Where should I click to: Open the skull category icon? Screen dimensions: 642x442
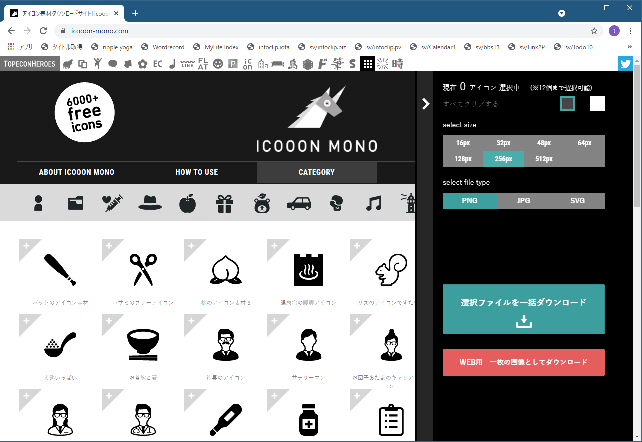click(336, 203)
